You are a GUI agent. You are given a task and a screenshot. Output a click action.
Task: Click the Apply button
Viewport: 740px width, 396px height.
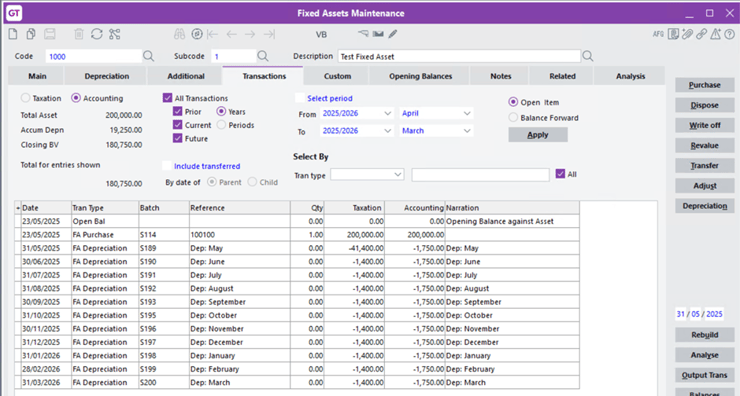[x=538, y=135]
